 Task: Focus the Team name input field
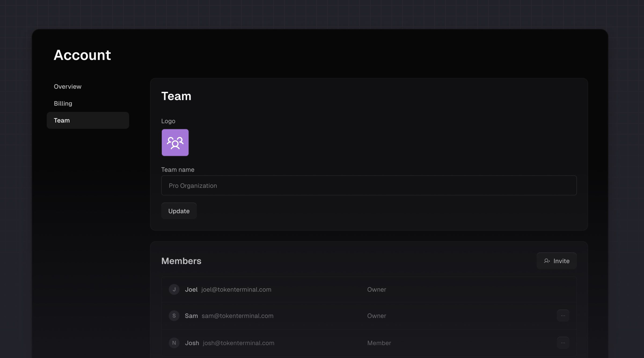(369, 185)
